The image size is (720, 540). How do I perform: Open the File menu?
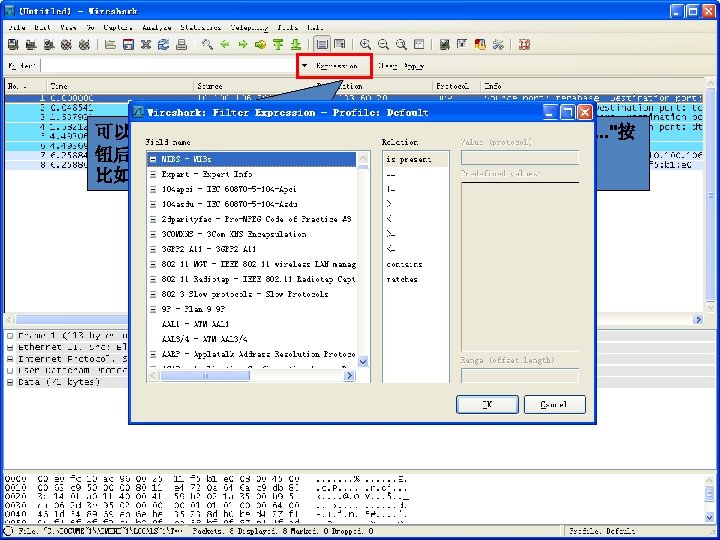17,28
